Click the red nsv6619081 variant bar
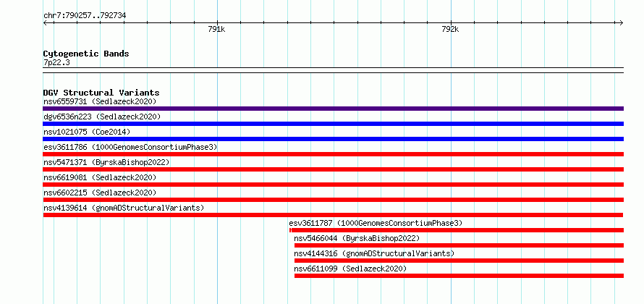This screenshot has width=644, height=304. click(333, 185)
